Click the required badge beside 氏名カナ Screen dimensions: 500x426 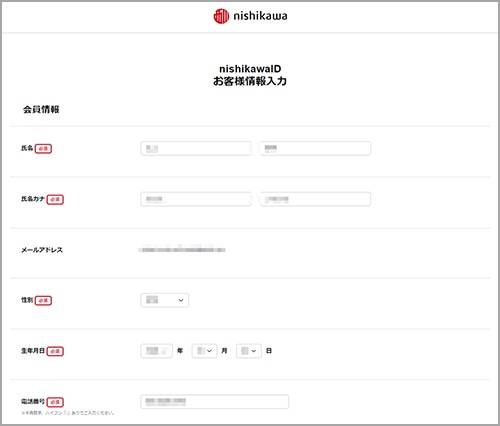[x=55, y=199]
